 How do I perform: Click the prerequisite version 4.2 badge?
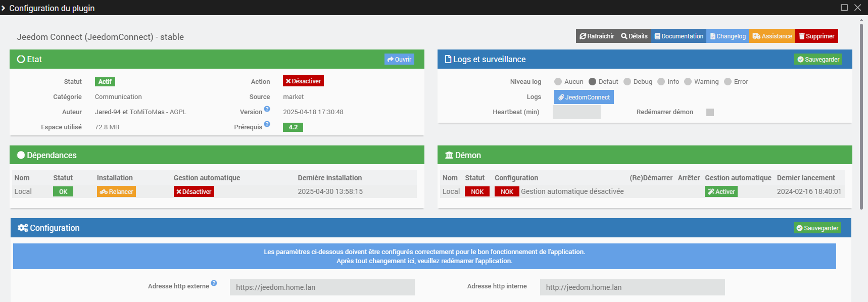[293, 127]
